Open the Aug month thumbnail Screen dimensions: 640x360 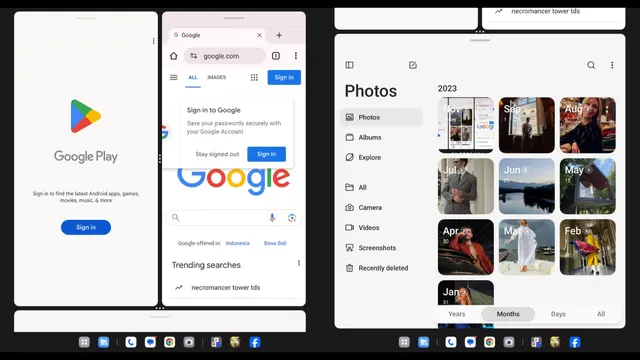click(588, 125)
